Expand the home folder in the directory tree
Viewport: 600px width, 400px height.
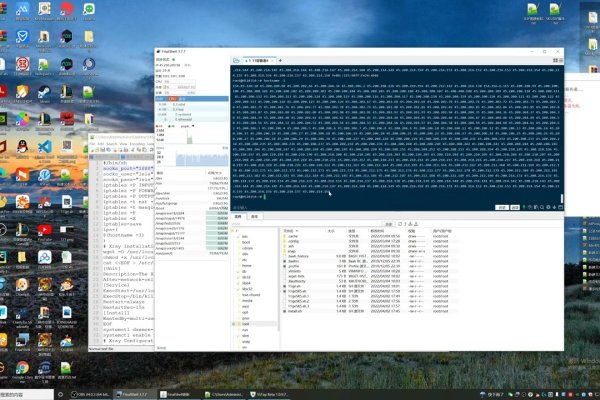tap(247, 267)
